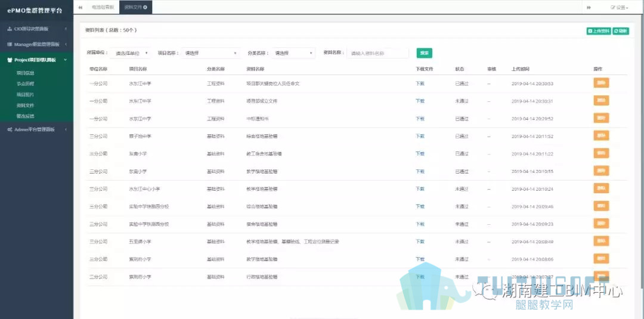The width and height of the screenshot is (644, 319).
Task: Open 项目照片 in the sidebar
Action: coord(26,94)
